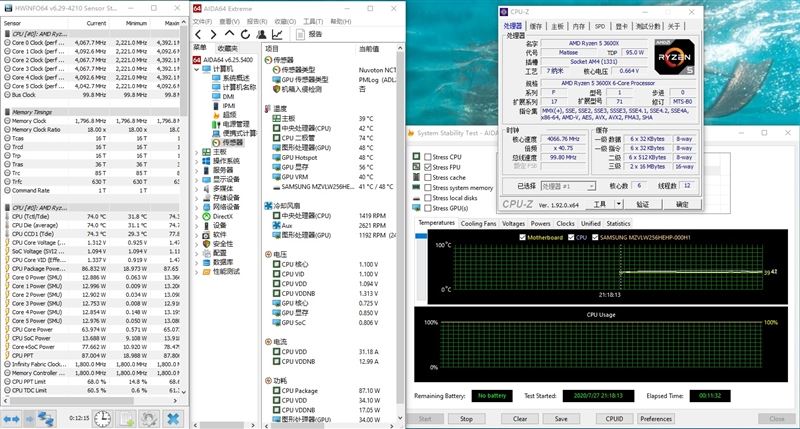
Task: Click HWiNFO settings gear icon
Action: point(149,419)
